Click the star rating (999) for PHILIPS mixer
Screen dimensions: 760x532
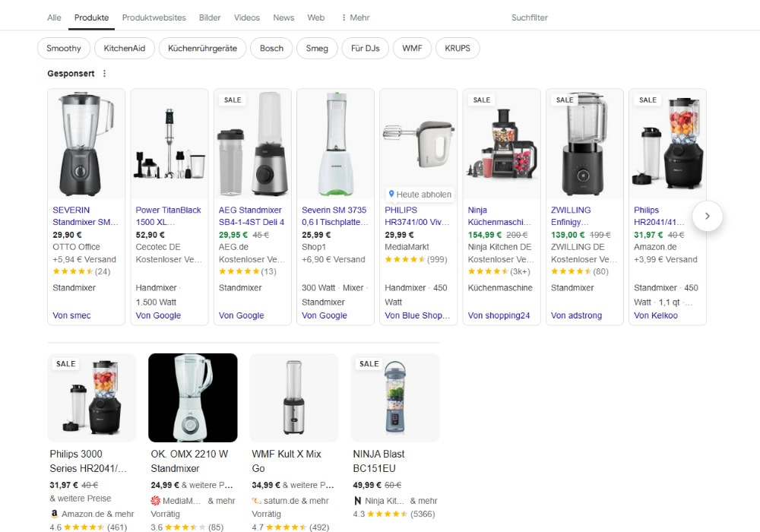416,259
